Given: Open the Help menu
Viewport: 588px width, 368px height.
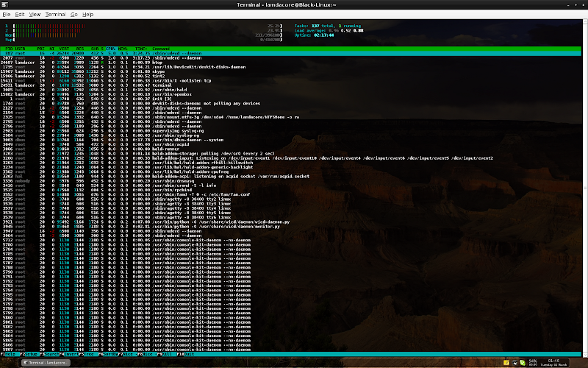Looking at the screenshot, I should pos(87,14).
